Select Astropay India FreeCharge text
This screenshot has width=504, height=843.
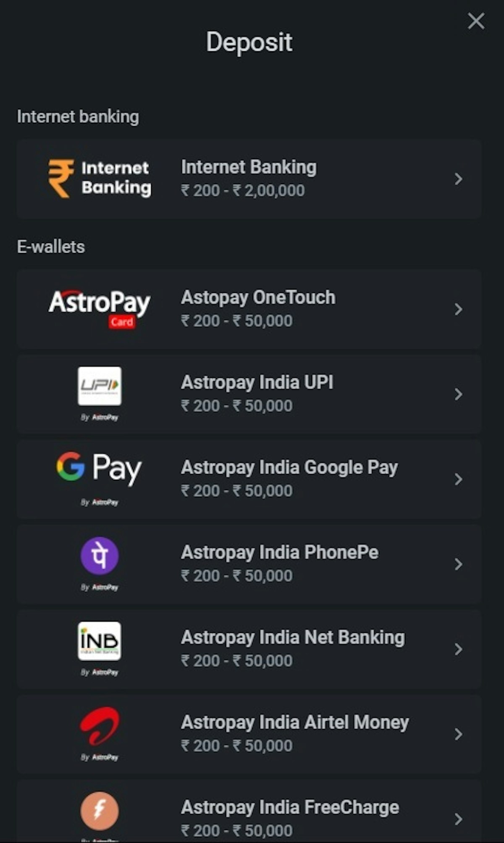[290, 807]
